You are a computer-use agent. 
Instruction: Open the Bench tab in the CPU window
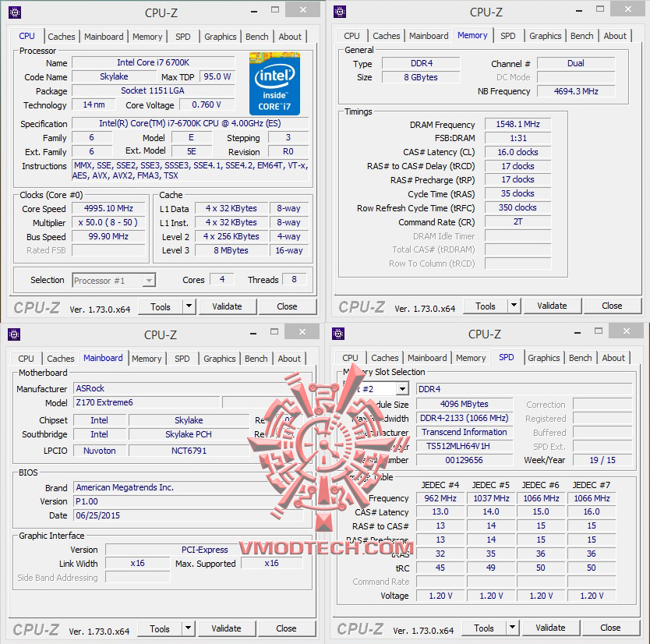(257, 37)
